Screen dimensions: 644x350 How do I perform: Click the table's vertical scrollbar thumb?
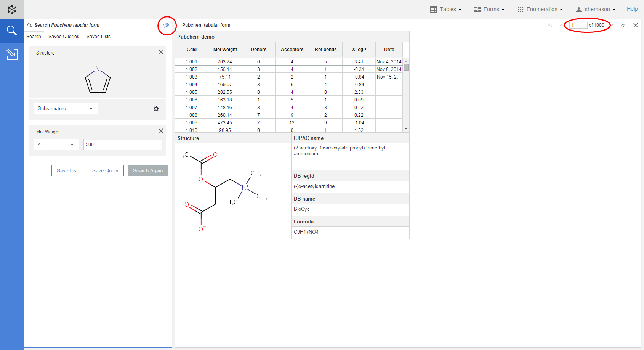pyautogui.click(x=406, y=67)
